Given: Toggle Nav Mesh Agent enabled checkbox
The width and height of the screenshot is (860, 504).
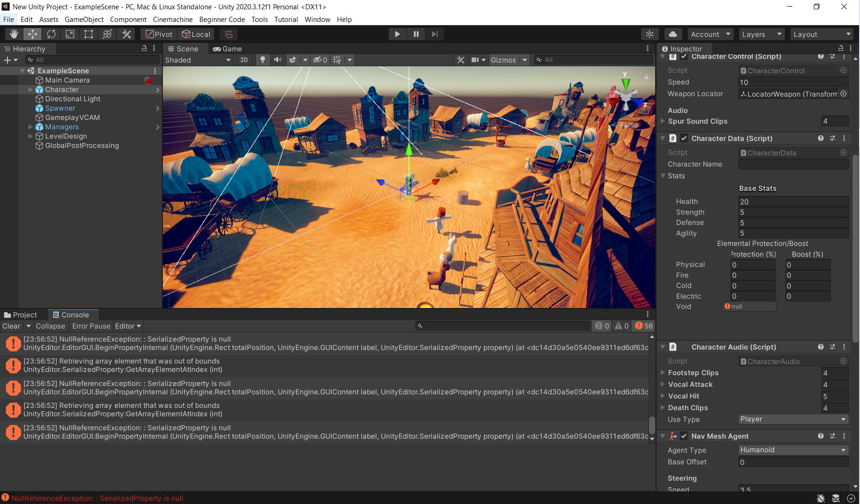Looking at the screenshot, I should click(684, 436).
